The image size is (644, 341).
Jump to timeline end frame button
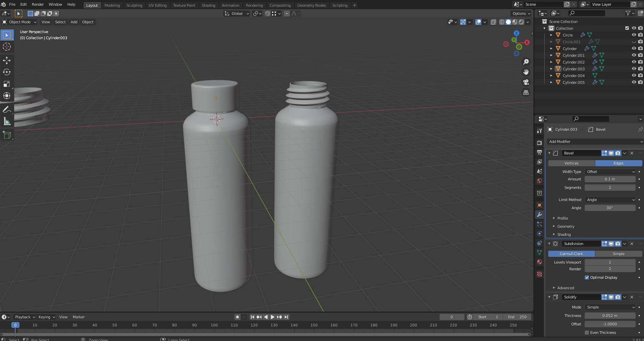pos(286,317)
